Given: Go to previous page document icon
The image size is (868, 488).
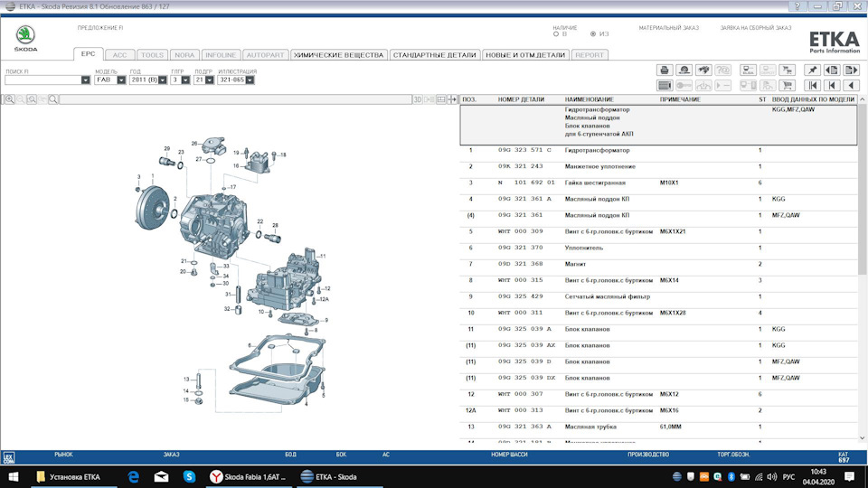Looking at the screenshot, I should [x=832, y=70].
